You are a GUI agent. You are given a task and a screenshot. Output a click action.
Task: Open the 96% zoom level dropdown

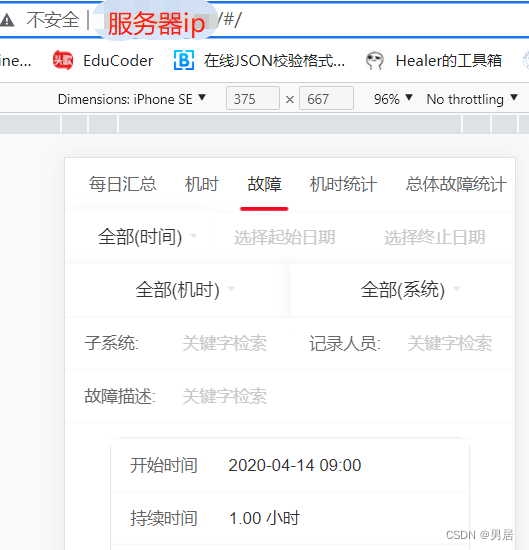click(393, 99)
